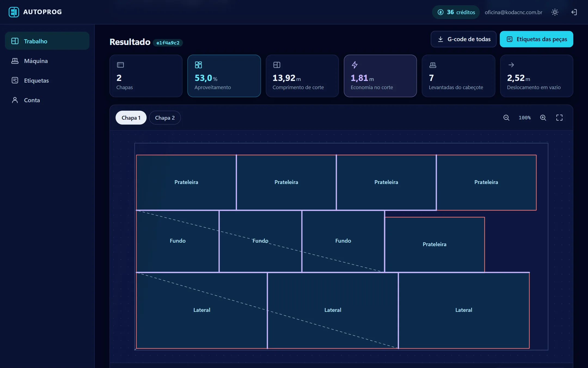Open Etiquetas in the sidebar
588x368 pixels.
(x=47, y=80)
